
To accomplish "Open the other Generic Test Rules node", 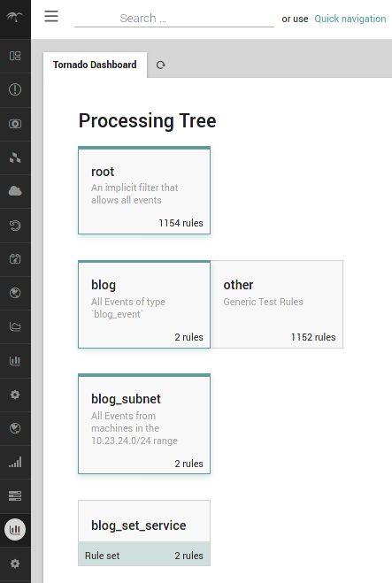I will (x=277, y=304).
